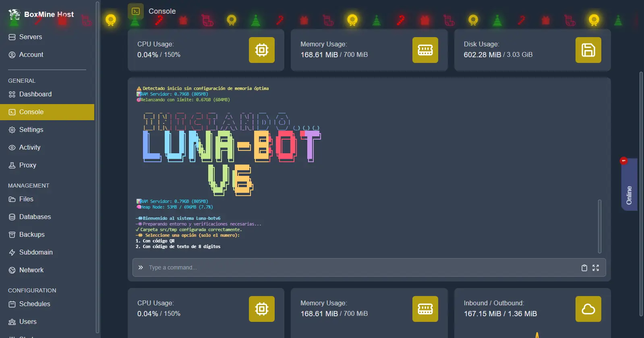Open the Servers page
This screenshot has height=338, width=644.
click(x=47, y=37)
